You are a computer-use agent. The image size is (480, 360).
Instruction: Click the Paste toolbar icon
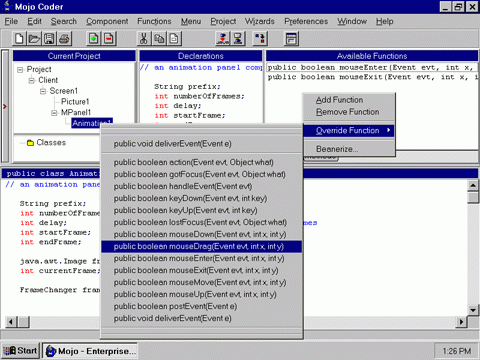[x=174, y=39]
